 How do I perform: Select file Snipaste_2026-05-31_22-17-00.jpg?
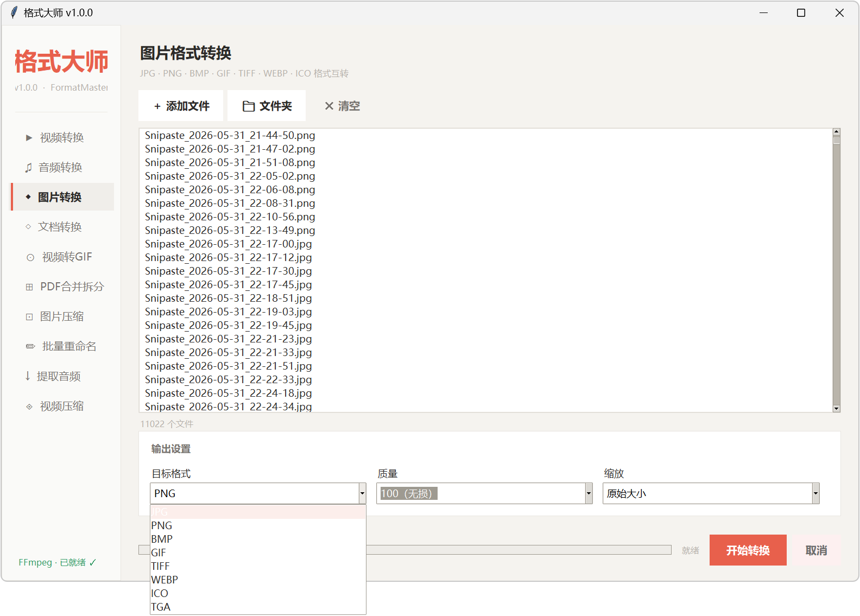click(x=486, y=244)
